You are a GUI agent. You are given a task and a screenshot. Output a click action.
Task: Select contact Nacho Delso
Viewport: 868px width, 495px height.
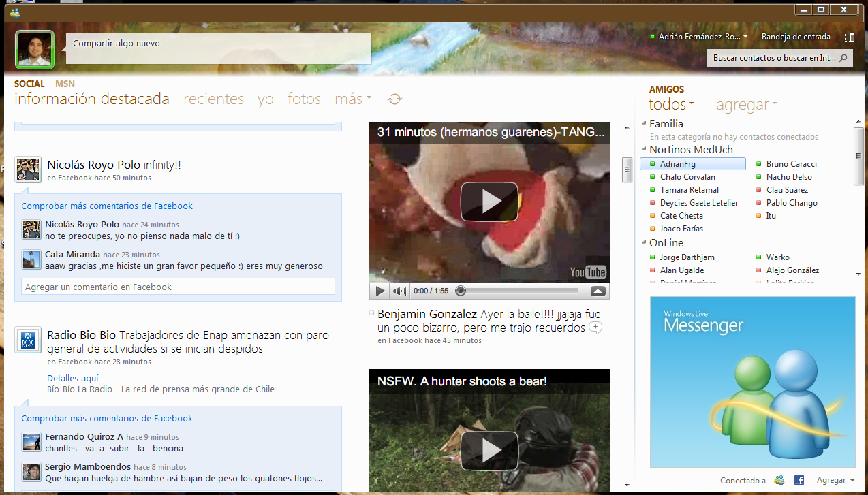pos(789,177)
